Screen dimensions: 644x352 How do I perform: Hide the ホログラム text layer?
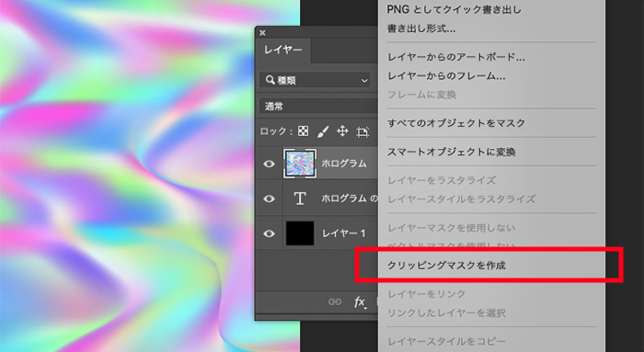(269, 199)
